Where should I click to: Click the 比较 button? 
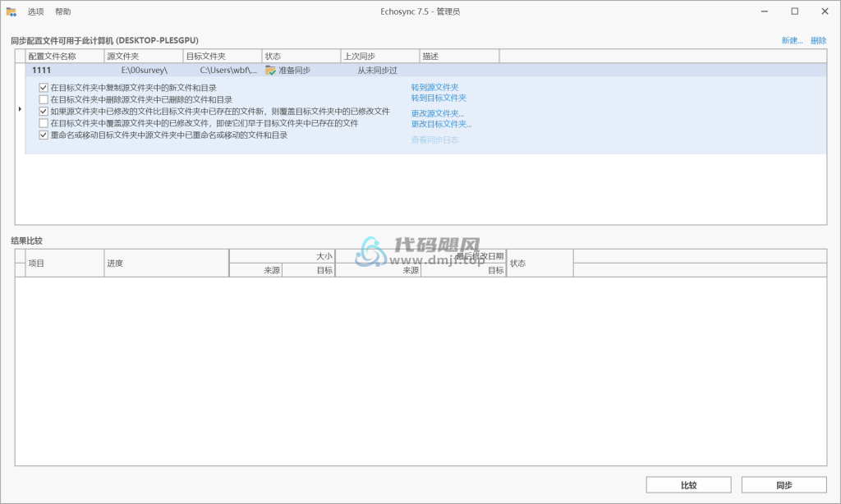pos(689,485)
